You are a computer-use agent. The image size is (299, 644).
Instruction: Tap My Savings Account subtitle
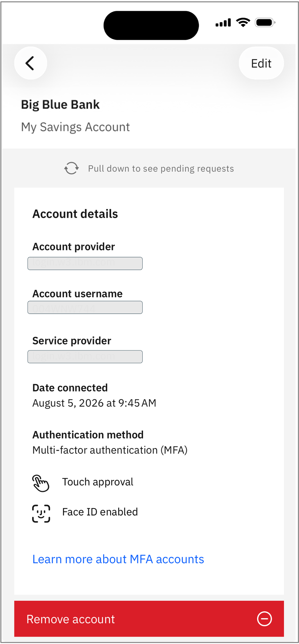[x=75, y=127]
